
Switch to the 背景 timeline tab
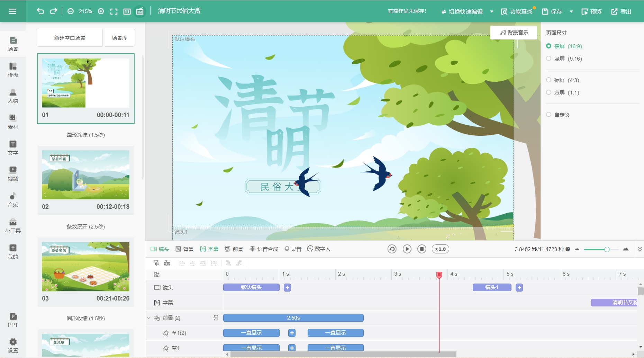pyautogui.click(x=184, y=249)
